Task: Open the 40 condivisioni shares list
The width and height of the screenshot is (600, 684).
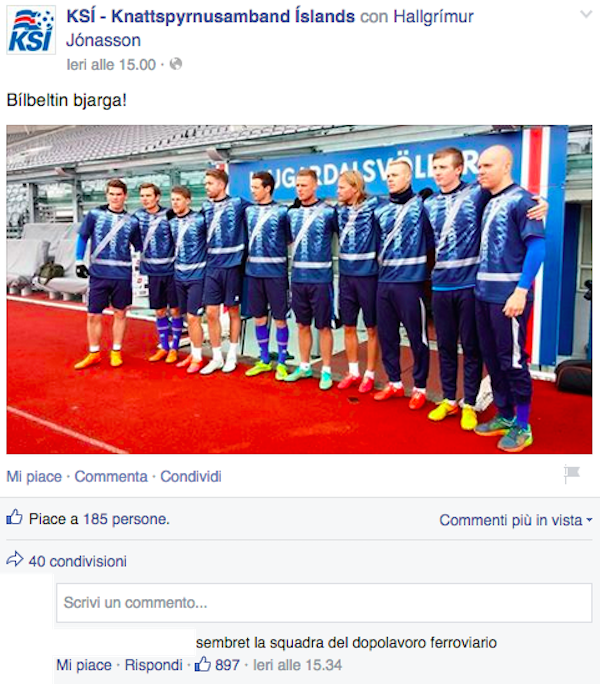Action: pos(78,561)
